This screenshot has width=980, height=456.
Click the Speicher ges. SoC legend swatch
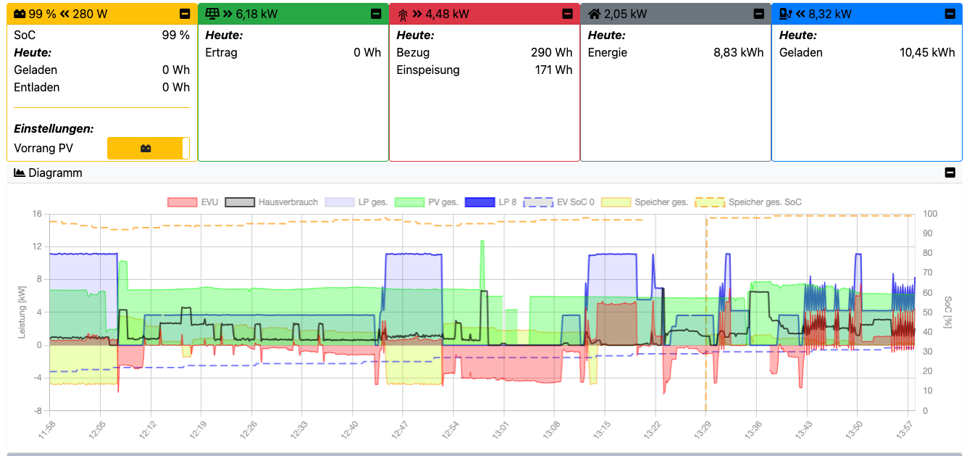[x=710, y=202]
